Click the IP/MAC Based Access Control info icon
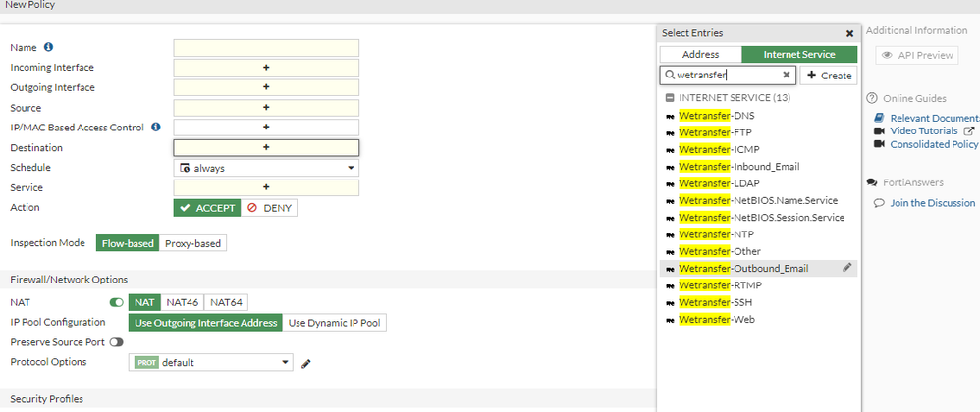Screen dimensions: 980x412 click(x=156, y=128)
